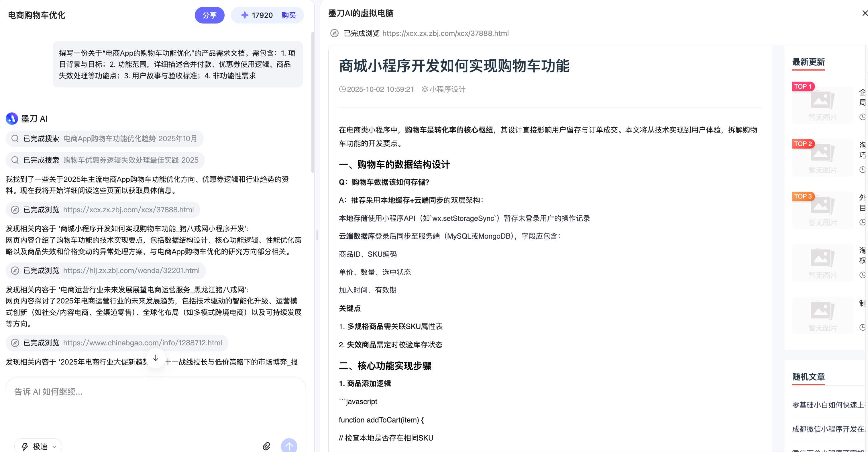868x452 pixels.
Task: Click the 分享 share button
Action: (210, 15)
